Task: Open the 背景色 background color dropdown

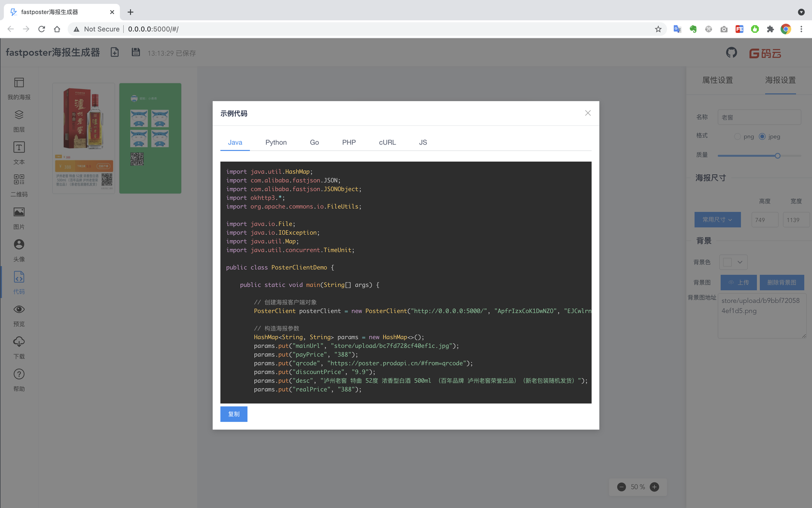Action: (x=733, y=262)
